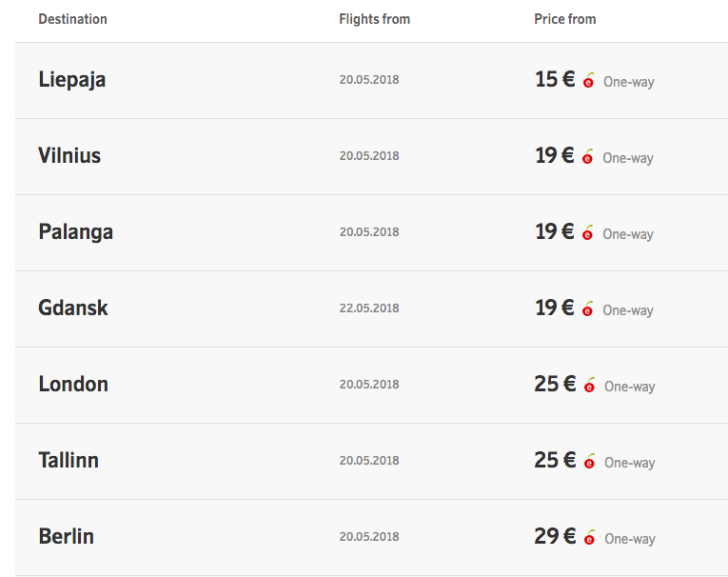The image size is (728, 577).
Task: Click the 15 € price for Liepaja
Action: pyautogui.click(x=556, y=79)
